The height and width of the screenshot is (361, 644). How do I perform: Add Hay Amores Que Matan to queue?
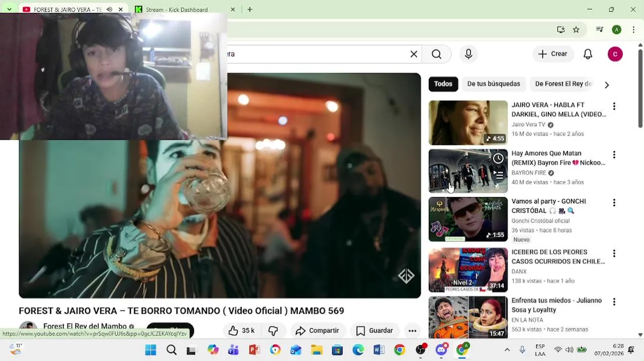point(498,175)
